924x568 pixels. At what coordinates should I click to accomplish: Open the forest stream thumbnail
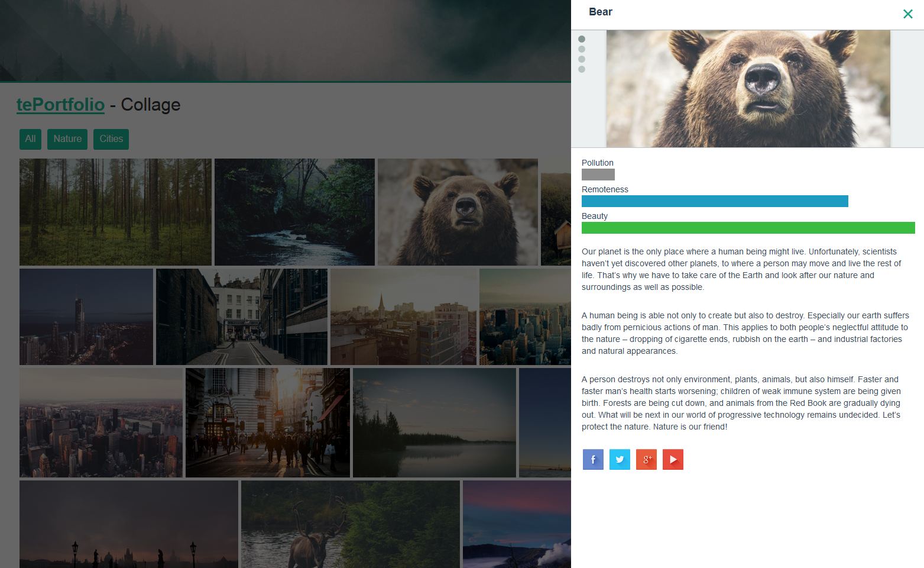(x=294, y=212)
